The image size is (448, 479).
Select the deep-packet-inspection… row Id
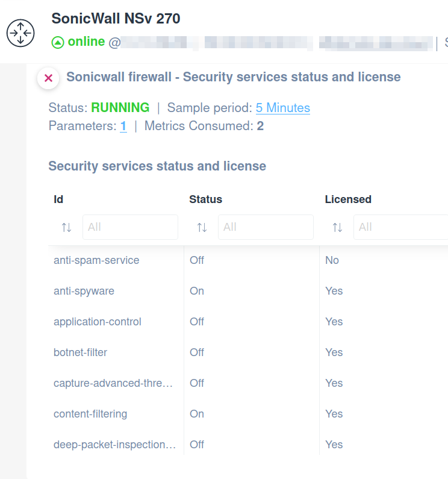(114, 445)
